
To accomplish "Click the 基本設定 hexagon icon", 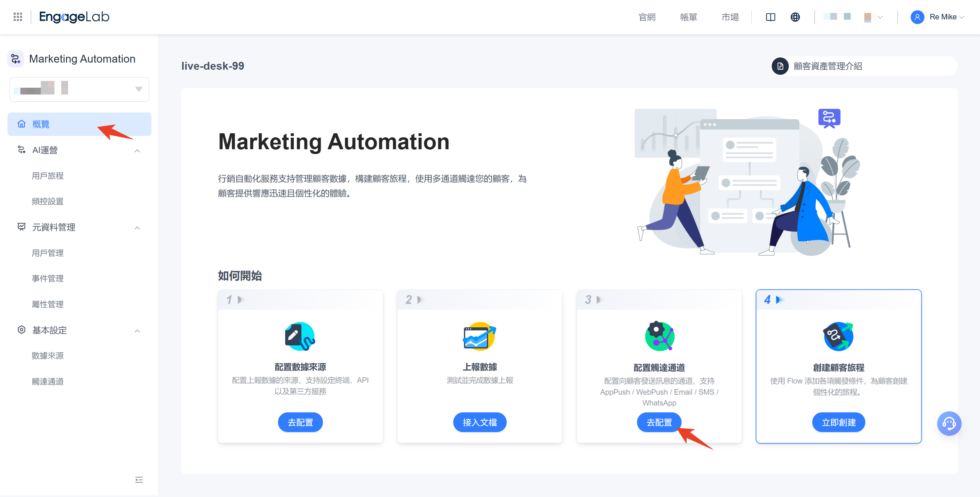I will pos(22,330).
